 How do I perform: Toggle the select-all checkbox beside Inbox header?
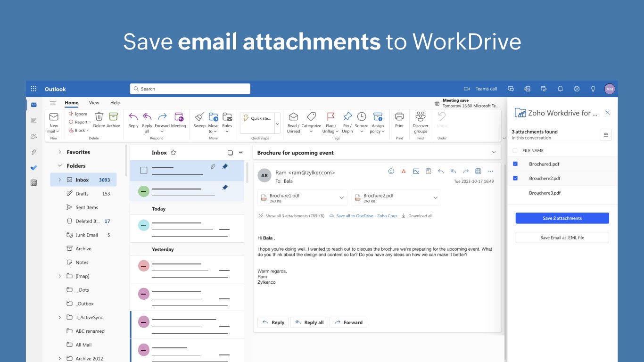[230, 153]
